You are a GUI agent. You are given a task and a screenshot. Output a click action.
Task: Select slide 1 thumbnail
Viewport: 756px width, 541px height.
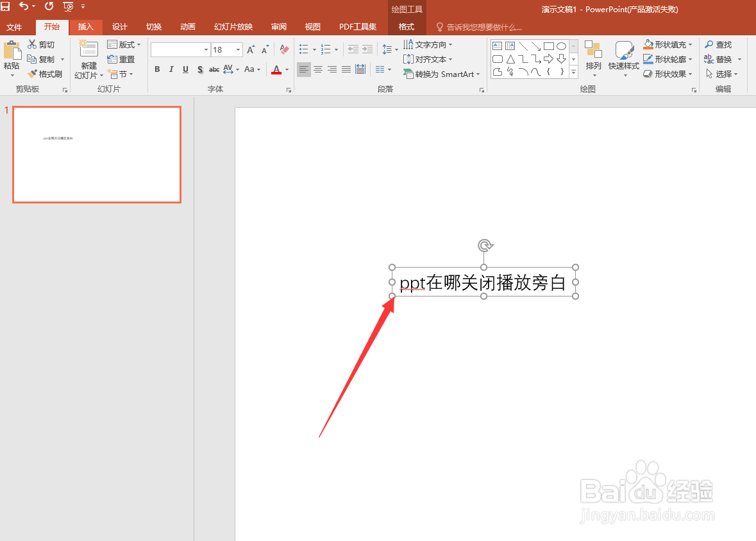coord(97,155)
